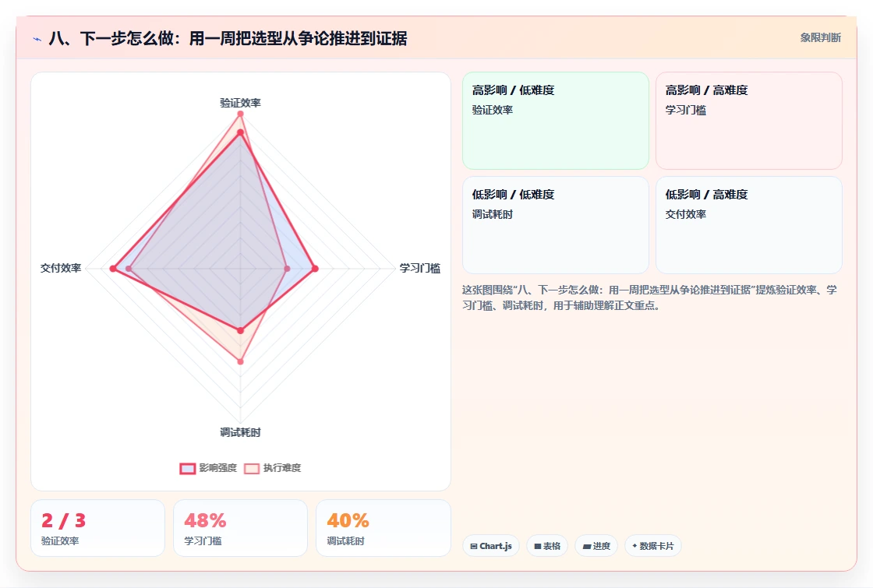Click the 影响强度 legend color box
The height and width of the screenshot is (588, 873).
[x=188, y=468]
